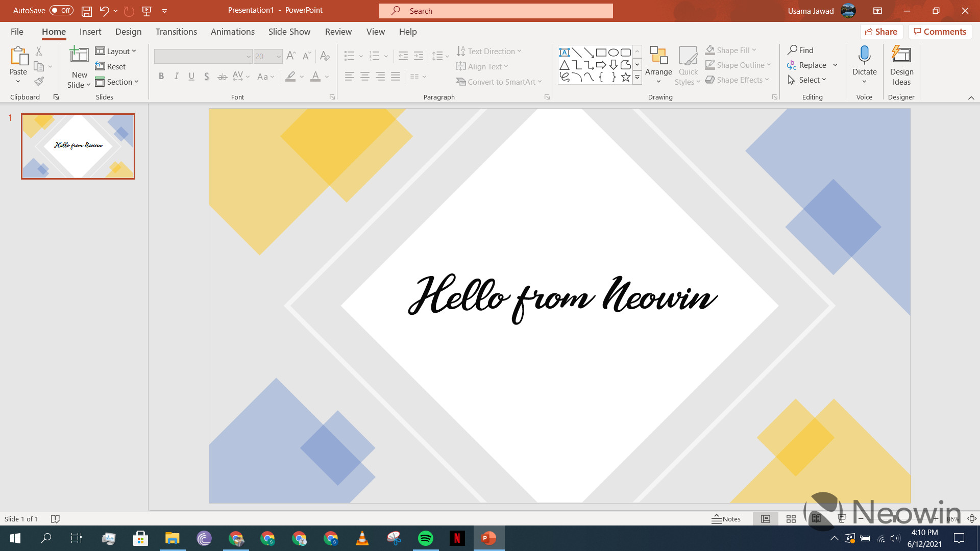Open the font size dropdown

tap(278, 56)
